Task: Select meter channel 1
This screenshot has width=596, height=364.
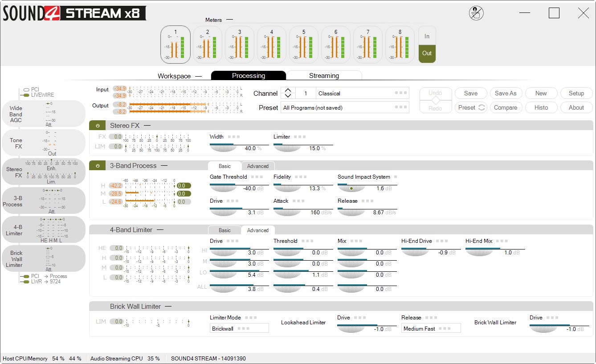Action: 176,45
